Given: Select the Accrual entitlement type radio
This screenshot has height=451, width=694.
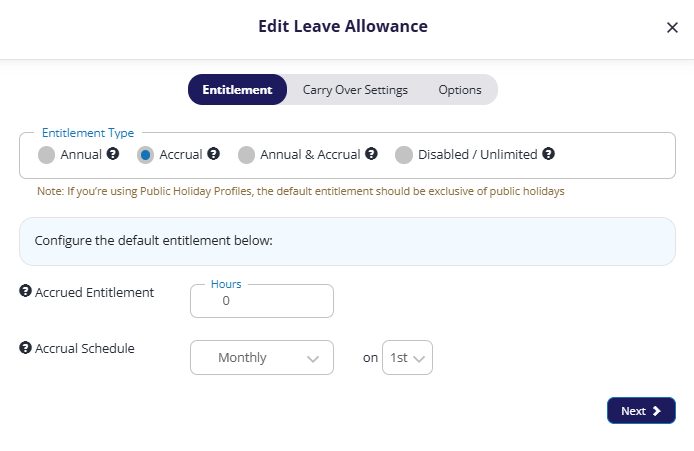Looking at the screenshot, I should 145,155.
